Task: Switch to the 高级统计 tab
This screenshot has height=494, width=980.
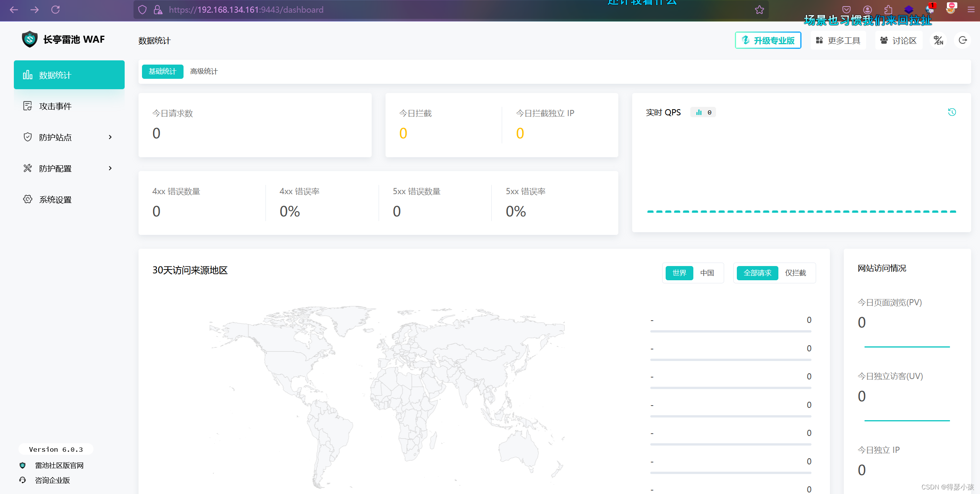Action: coord(204,72)
